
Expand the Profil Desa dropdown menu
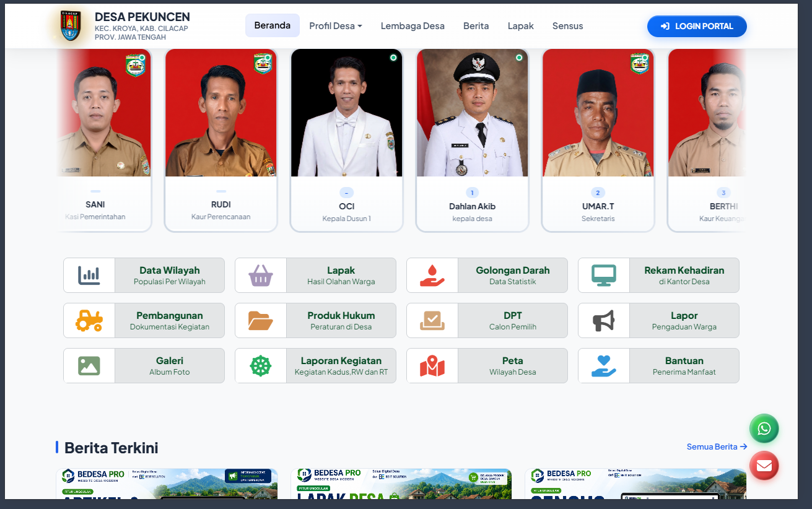click(x=336, y=26)
